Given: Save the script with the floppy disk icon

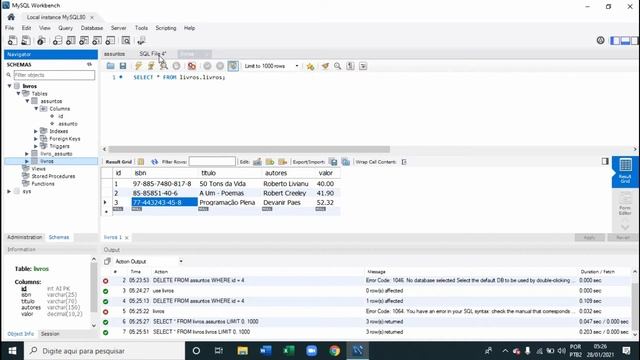Looking at the screenshot, I should (122, 66).
